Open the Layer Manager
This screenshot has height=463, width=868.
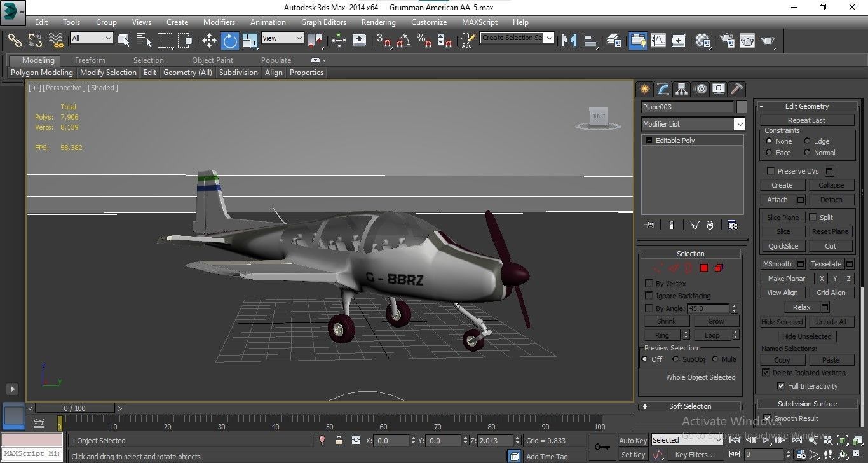click(614, 40)
